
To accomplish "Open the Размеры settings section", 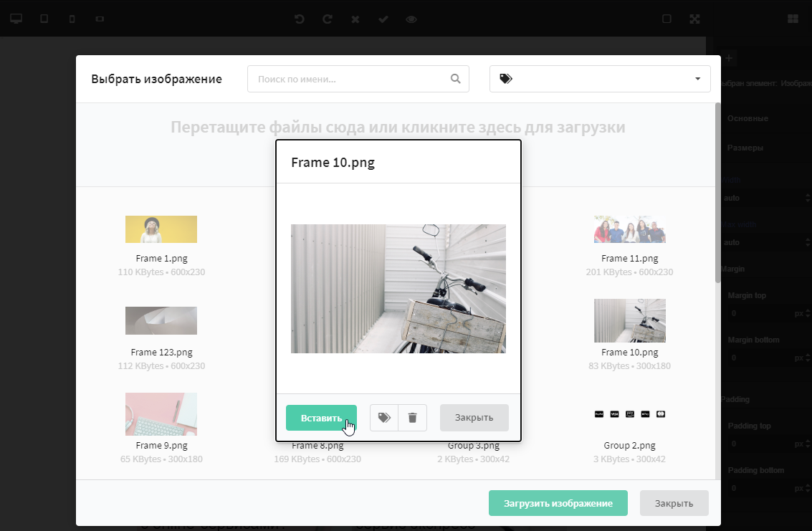I will pos(745,148).
